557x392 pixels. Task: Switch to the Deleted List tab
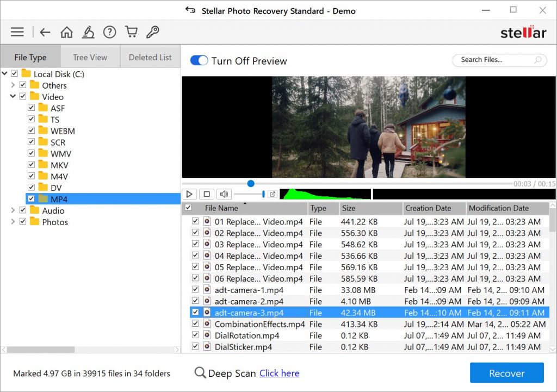pos(150,57)
